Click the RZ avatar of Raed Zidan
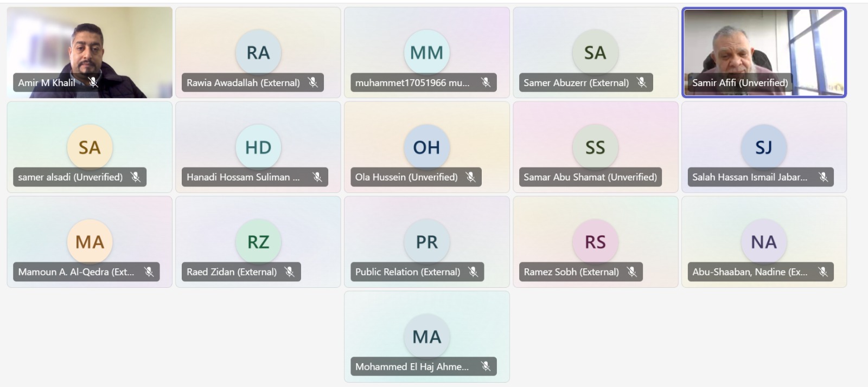 coord(258,242)
